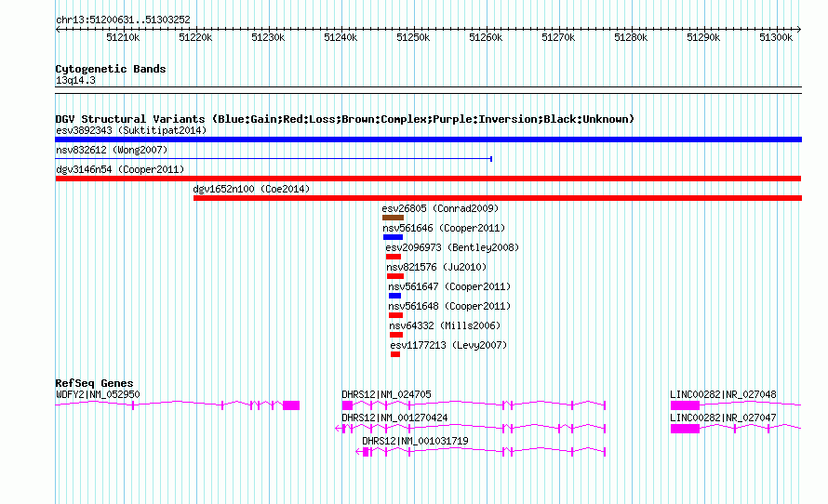Select the LINC00282 NR_027047 large exon block
Screen dimensions: 828x504
(x=685, y=429)
